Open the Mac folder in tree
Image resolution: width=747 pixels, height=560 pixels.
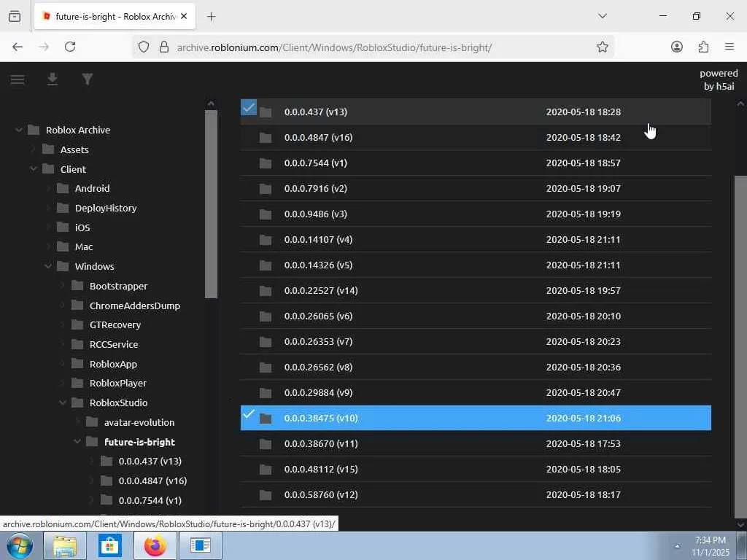click(x=84, y=246)
